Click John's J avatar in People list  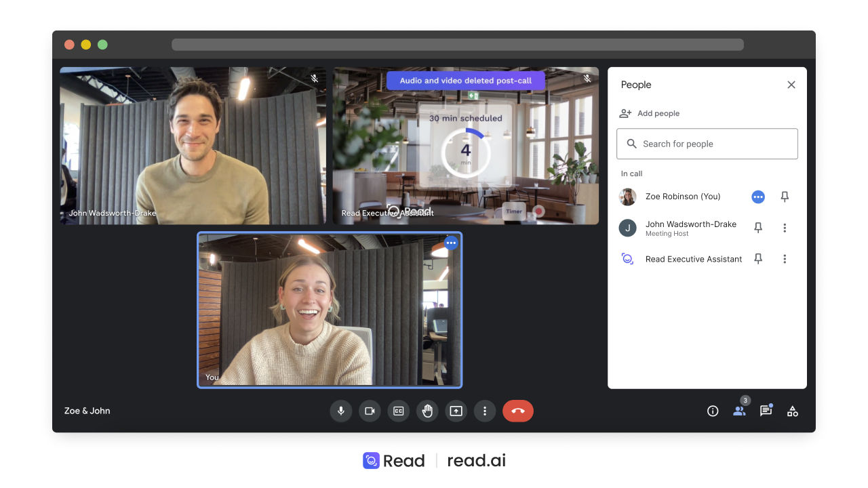click(628, 228)
